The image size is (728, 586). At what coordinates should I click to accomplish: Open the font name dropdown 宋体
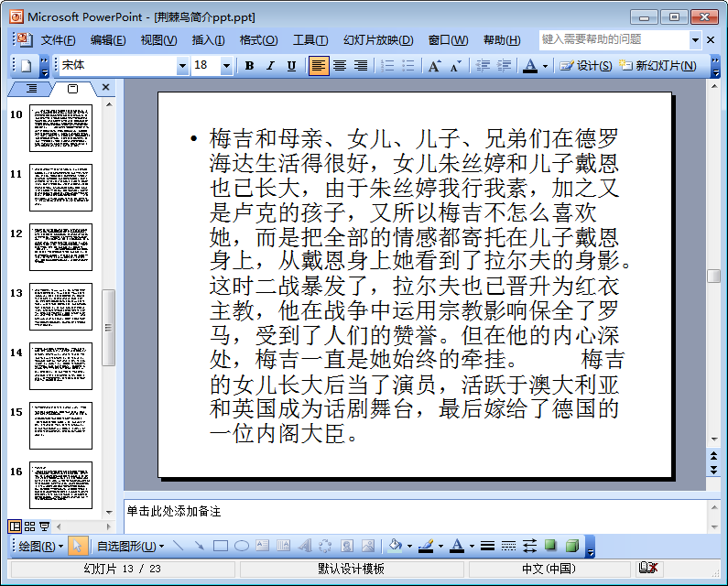click(x=182, y=66)
